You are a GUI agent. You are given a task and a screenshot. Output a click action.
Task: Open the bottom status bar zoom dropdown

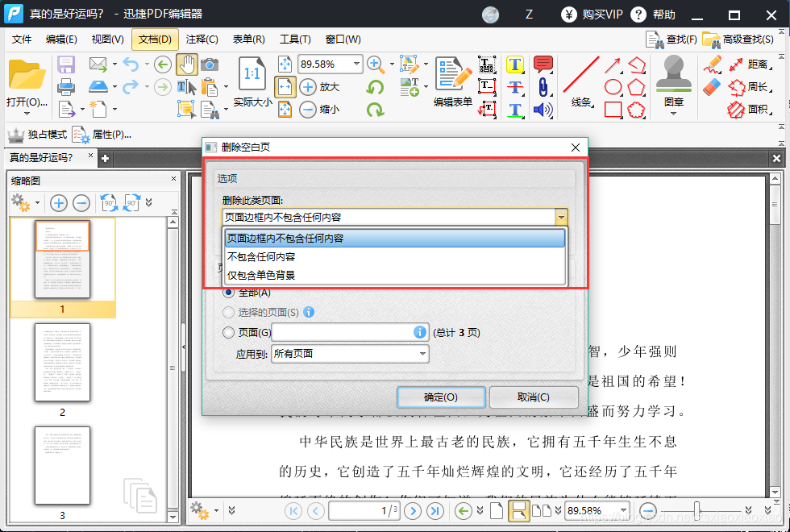624,510
